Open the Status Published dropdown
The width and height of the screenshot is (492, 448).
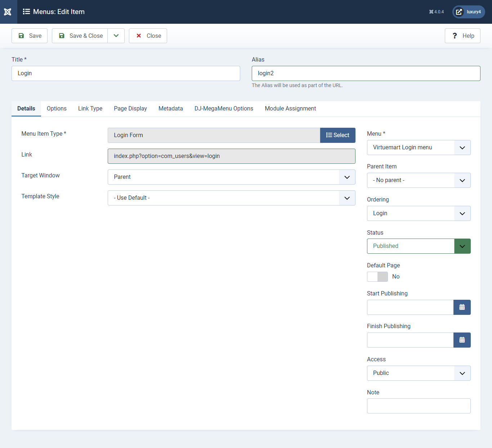[419, 246]
